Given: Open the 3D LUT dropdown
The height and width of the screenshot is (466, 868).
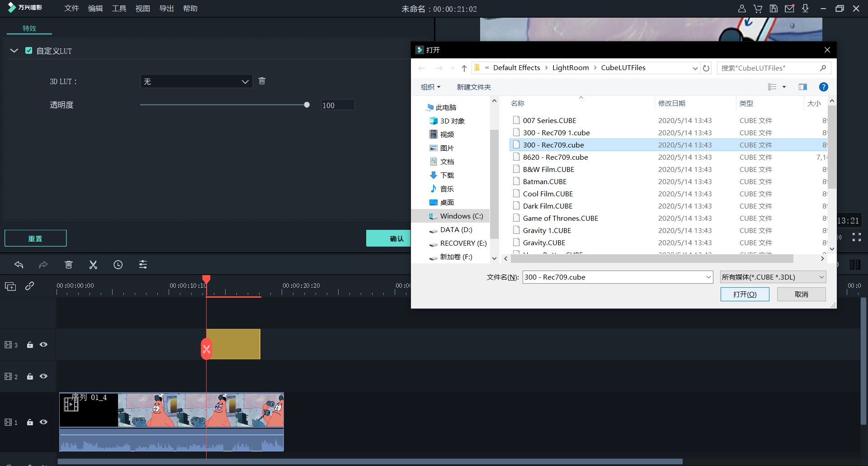Looking at the screenshot, I should click(x=196, y=81).
